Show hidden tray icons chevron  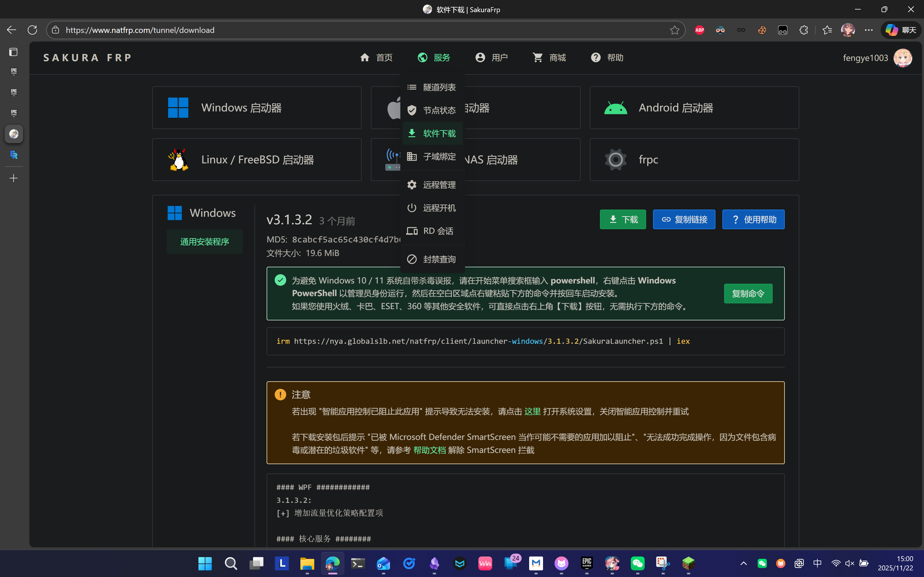point(743,563)
